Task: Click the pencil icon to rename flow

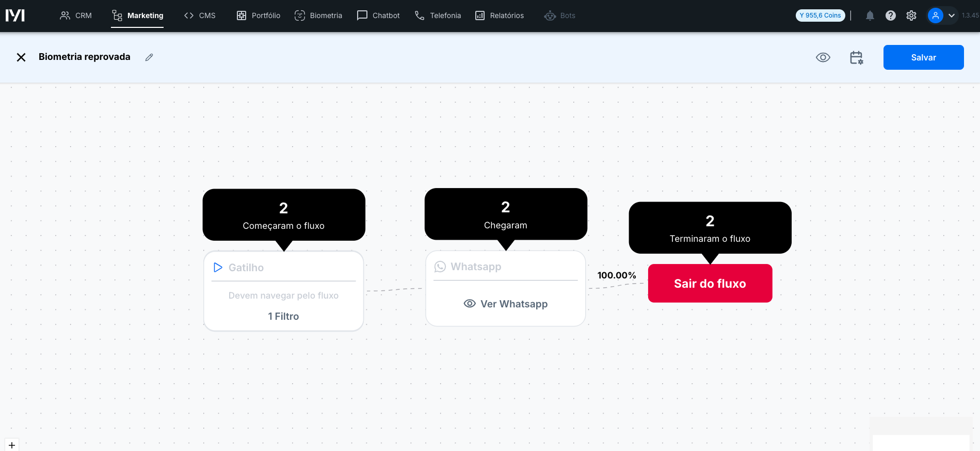Action: pos(149,57)
